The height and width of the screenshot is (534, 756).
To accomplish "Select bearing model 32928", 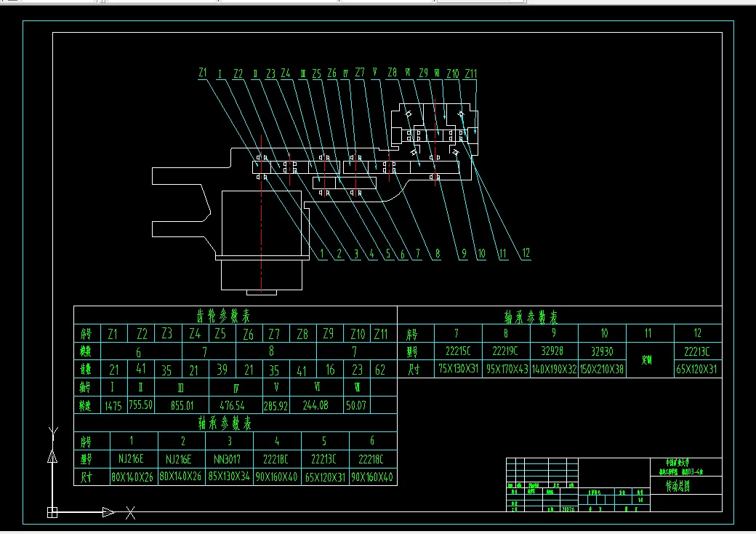I will point(552,351).
